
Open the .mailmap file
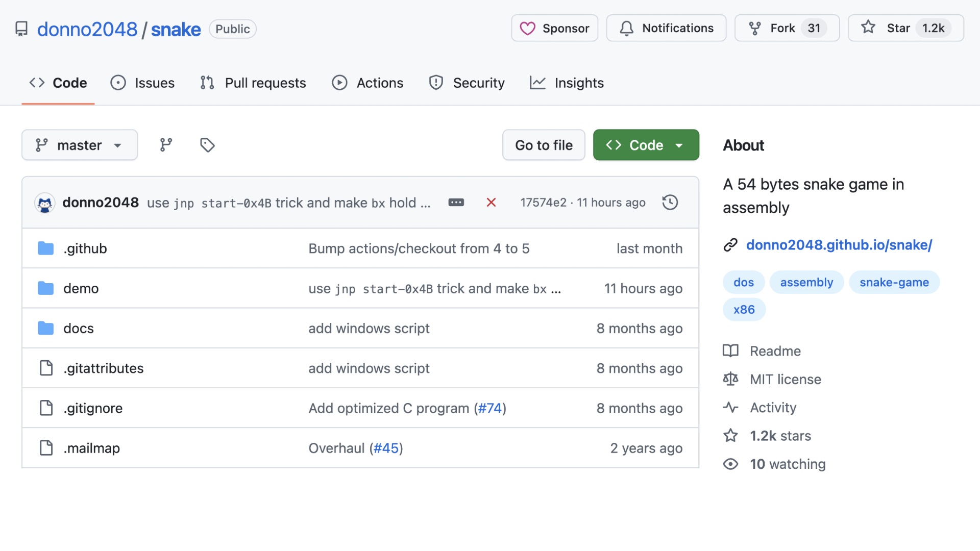pos(91,448)
